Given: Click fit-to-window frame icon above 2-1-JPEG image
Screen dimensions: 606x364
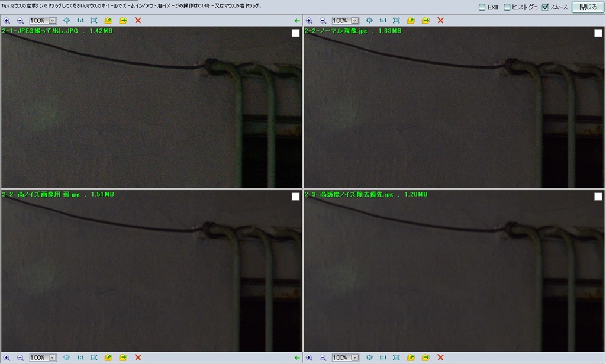Looking at the screenshot, I should click(94, 21).
